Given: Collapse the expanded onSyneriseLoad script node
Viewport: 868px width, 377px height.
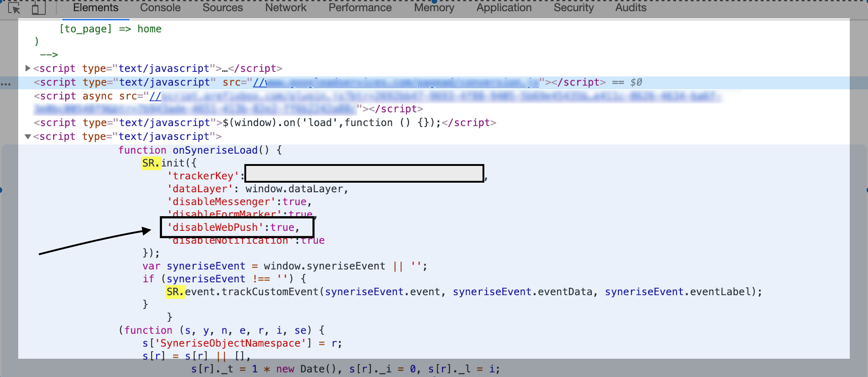Looking at the screenshot, I should (28, 136).
